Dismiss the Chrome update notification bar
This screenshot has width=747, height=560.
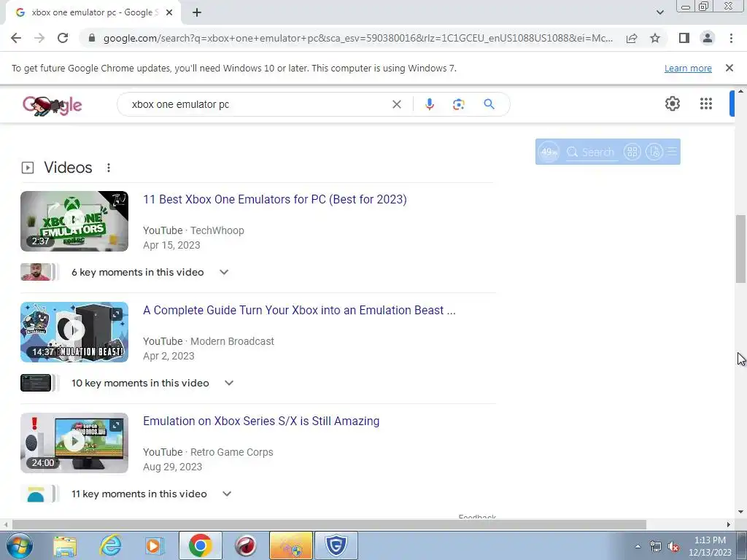(729, 68)
